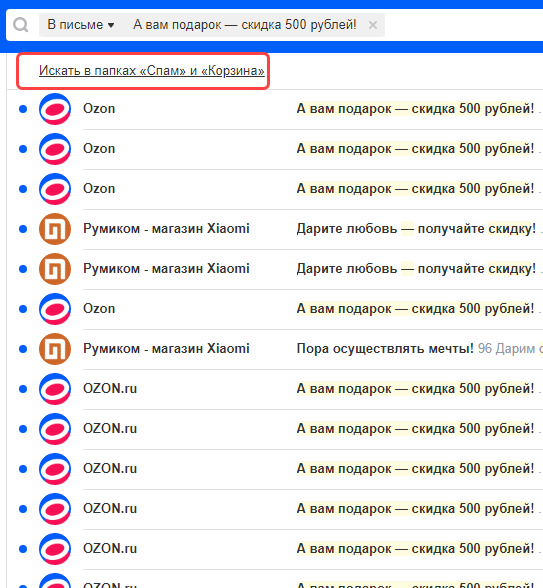Select the avatar of the OZON.ru email right below «Пора осуществлять мечты!»
543x588 pixels.
click(x=55, y=389)
